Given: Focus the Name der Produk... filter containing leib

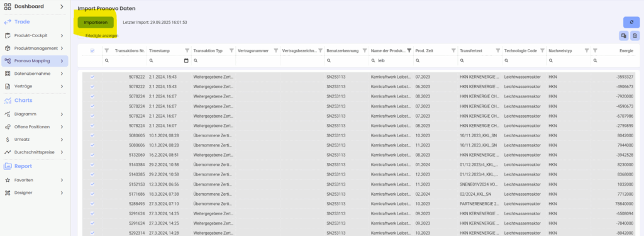Looking at the screenshot, I should pyautogui.click(x=391, y=60).
